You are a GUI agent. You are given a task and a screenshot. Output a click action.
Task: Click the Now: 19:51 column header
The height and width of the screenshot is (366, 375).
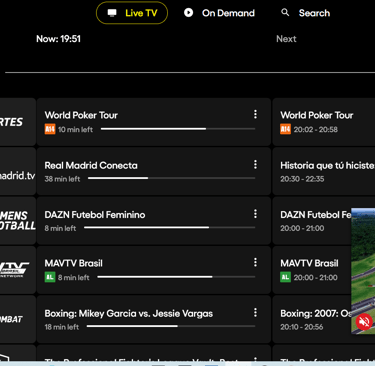click(x=58, y=39)
